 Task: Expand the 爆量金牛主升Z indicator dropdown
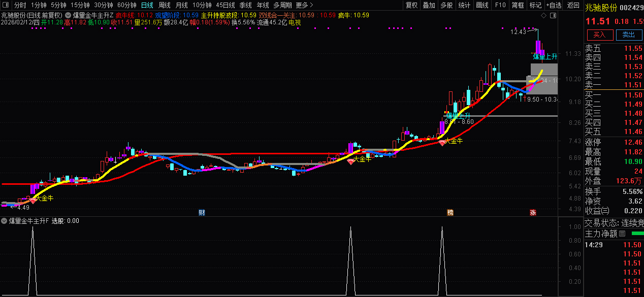(x=68, y=15)
